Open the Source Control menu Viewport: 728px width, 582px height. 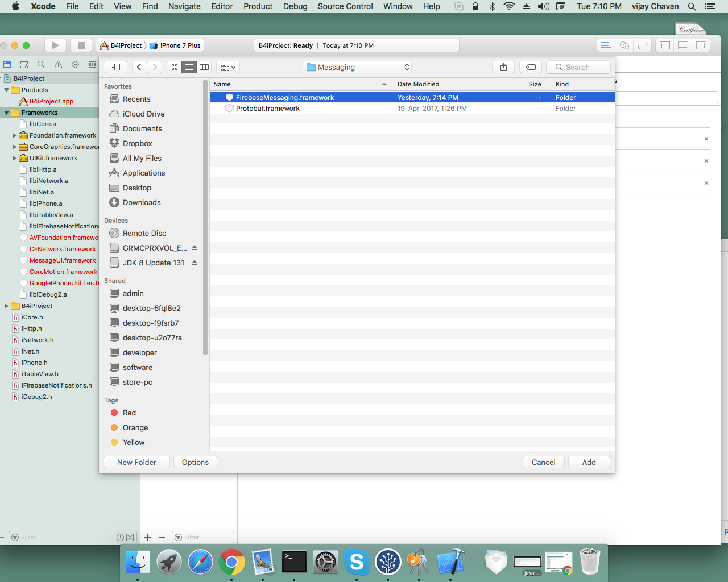coord(345,6)
